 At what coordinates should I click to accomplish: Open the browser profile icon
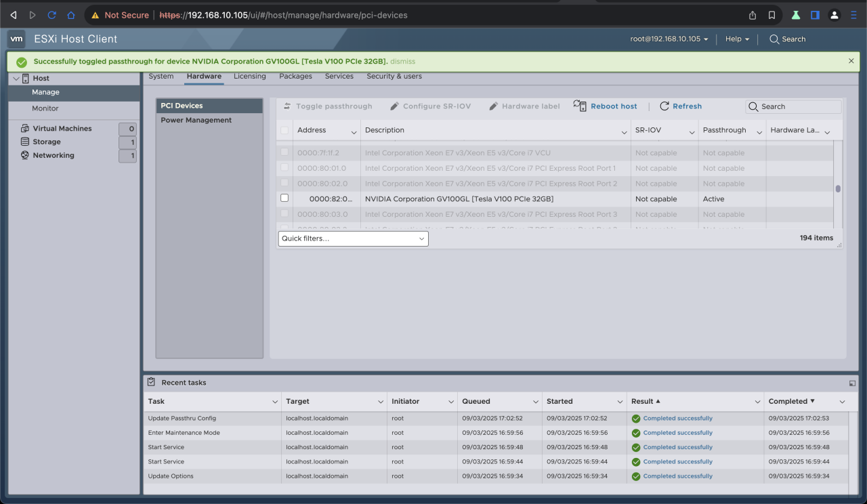[x=834, y=15]
